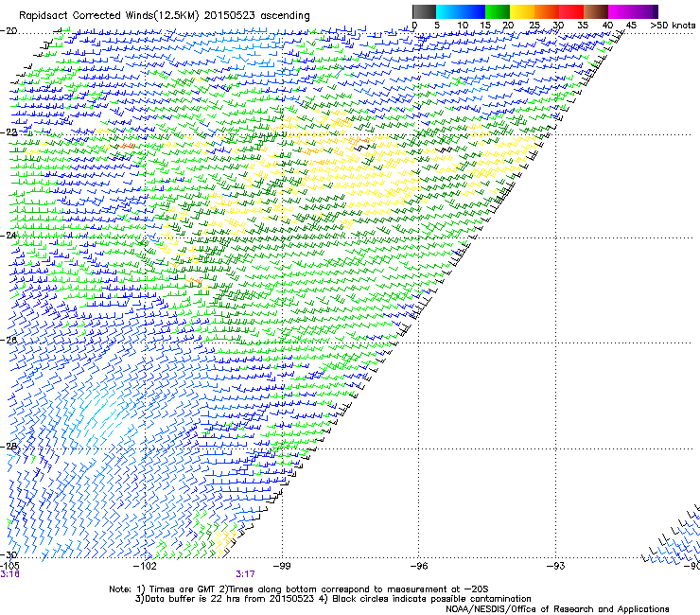Click the magenta 40-45 knots legend swatch
Screen dimensions: 700x615
pyautogui.click(x=621, y=11)
